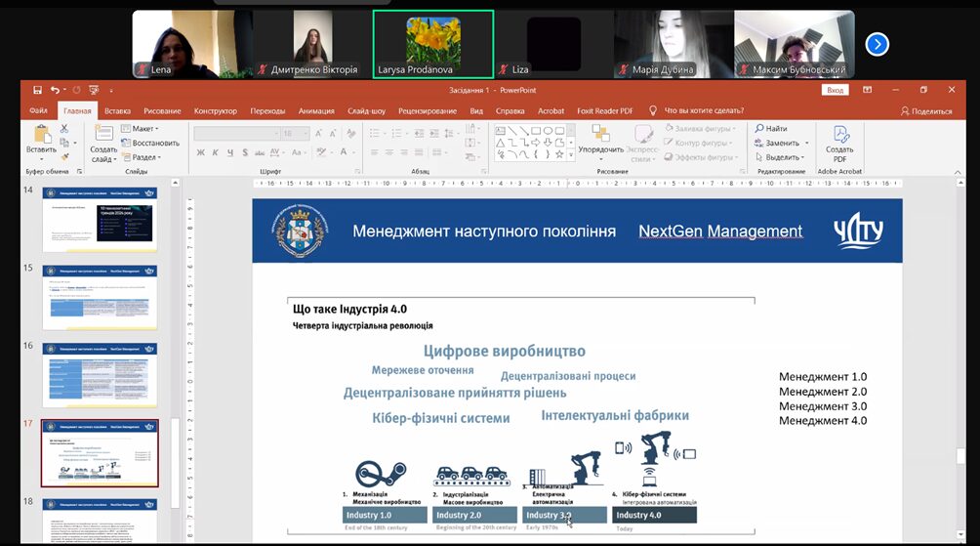Click the Undo arrow icon

[x=54, y=90]
